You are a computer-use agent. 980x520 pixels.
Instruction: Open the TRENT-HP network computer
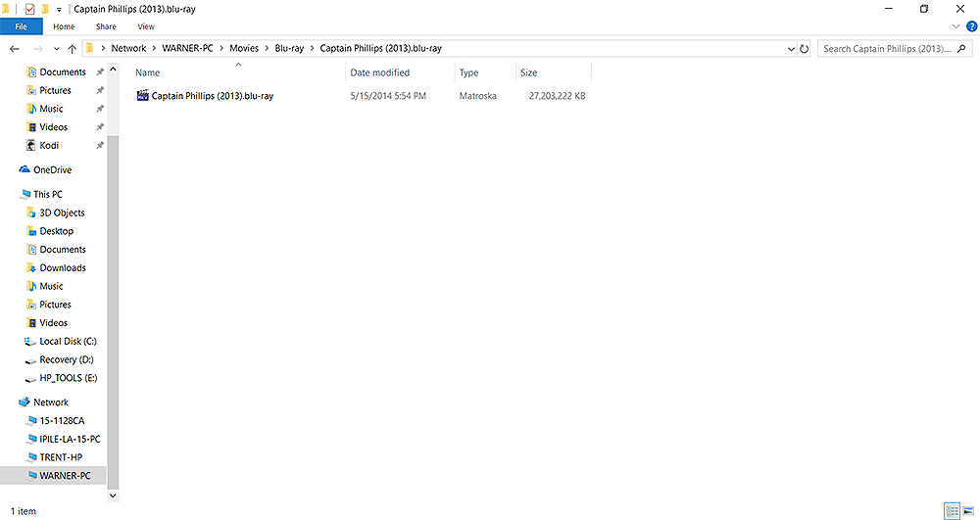[61, 457]
